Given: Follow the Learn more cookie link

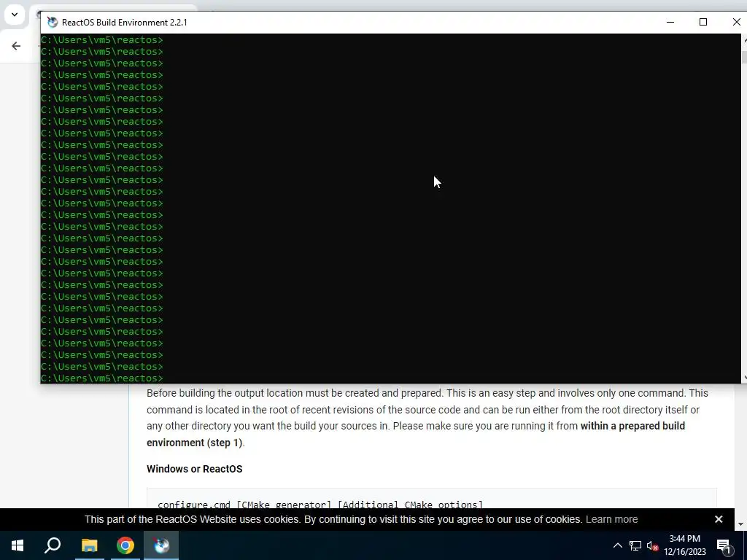Looking at the screenshot, I should pyautogui.click(x=612, y=519).
